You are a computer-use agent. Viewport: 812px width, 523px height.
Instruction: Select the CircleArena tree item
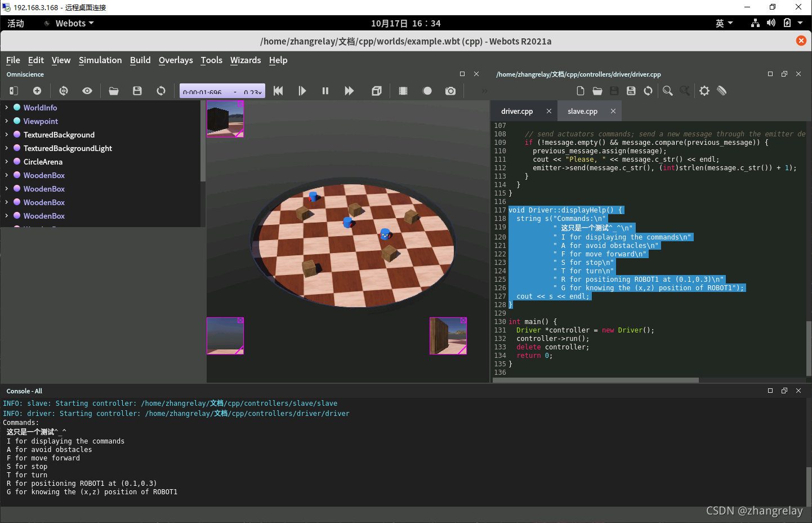tap(43, 162)
